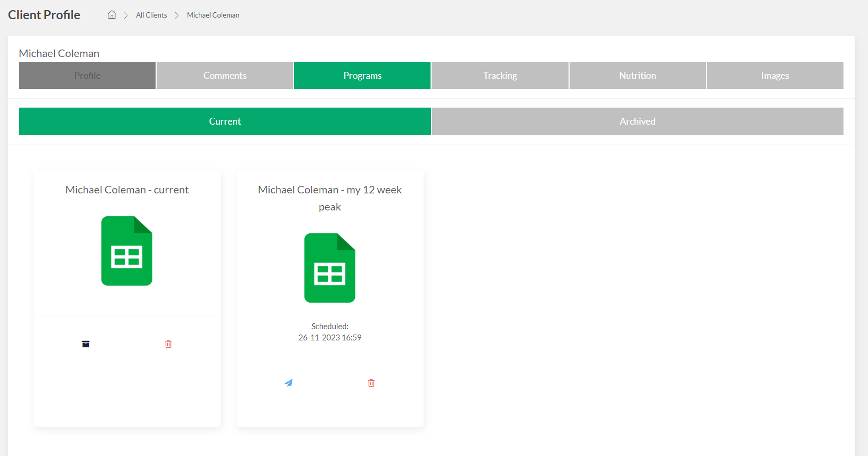The width and height of the screenshot is (868, 456).
Task: Open the Nutrition tab
Action: coord(637,76)
